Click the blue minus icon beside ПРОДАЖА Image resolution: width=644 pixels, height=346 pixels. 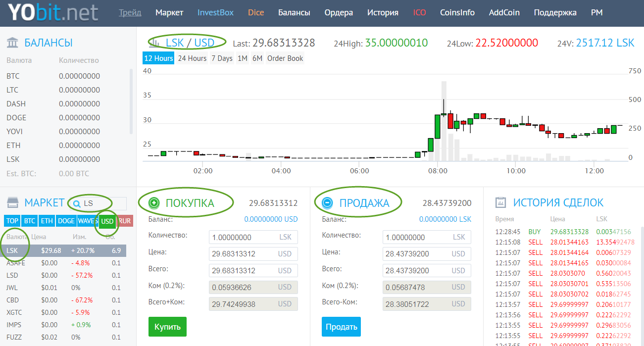tap(327, 203)
